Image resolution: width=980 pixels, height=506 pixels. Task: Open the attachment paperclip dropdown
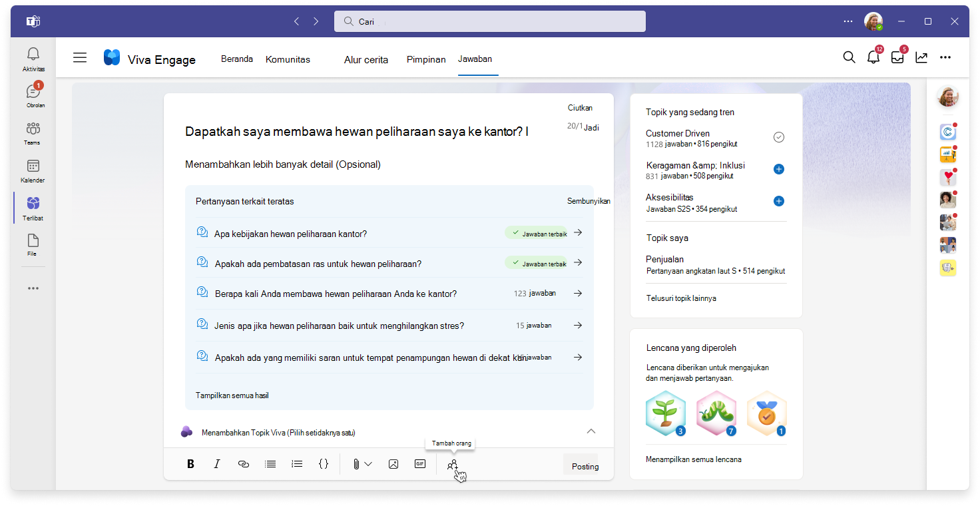click(x=362, y=464)
